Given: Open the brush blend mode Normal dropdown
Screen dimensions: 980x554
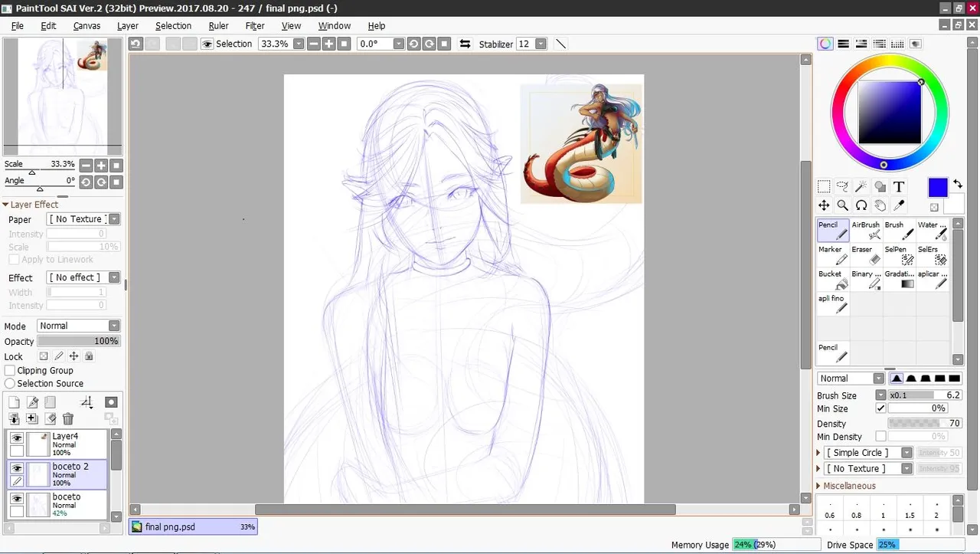Looking at the screenshot, I should [x=879, y=379].
